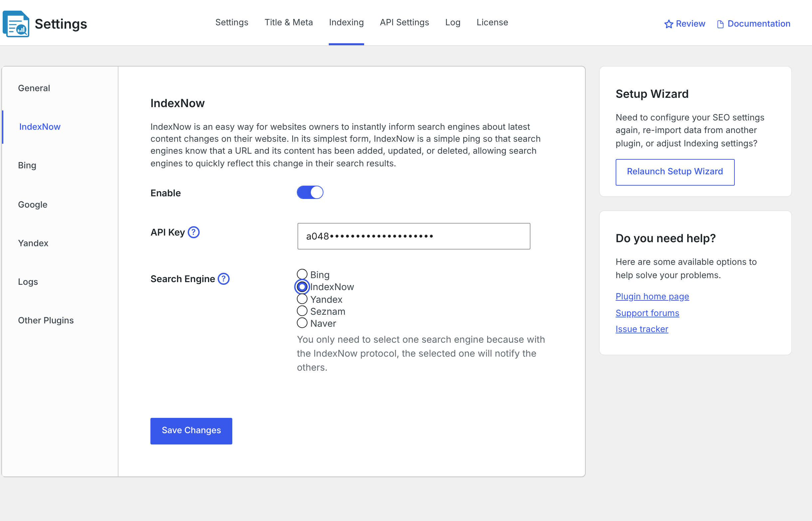Image resolution: width=812 pixels, height=521 pixels.
Task: Open the Settings tab in top navigation
Action: (x=232, y=22)
